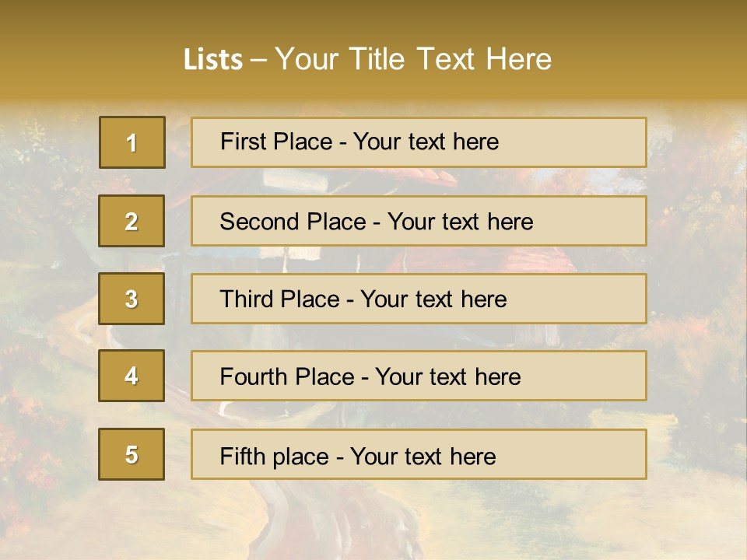Screen dimensions: 747x560
Task: Click the bottom-right corner of the painting
Action: point(735,548)
